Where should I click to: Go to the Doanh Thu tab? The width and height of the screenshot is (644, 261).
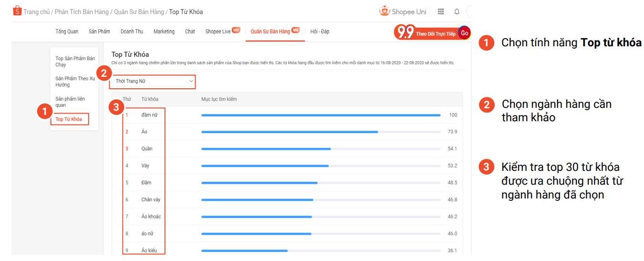pyautogui.click(x=132, y=31)
